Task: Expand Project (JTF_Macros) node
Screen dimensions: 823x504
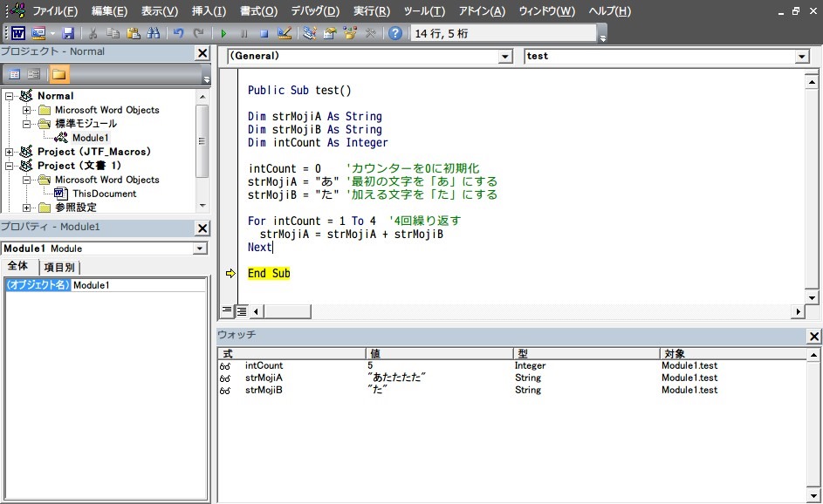Action: tap(9, 152)
